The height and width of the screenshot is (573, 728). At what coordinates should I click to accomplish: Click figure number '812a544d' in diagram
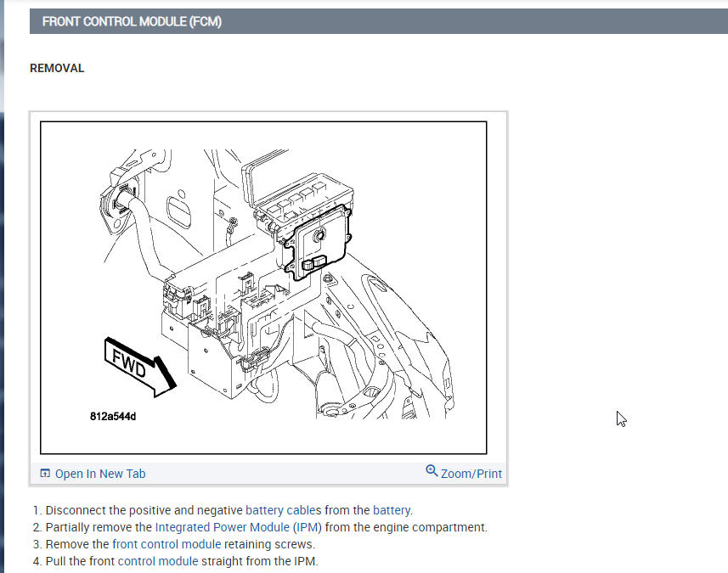coord(113,416)
